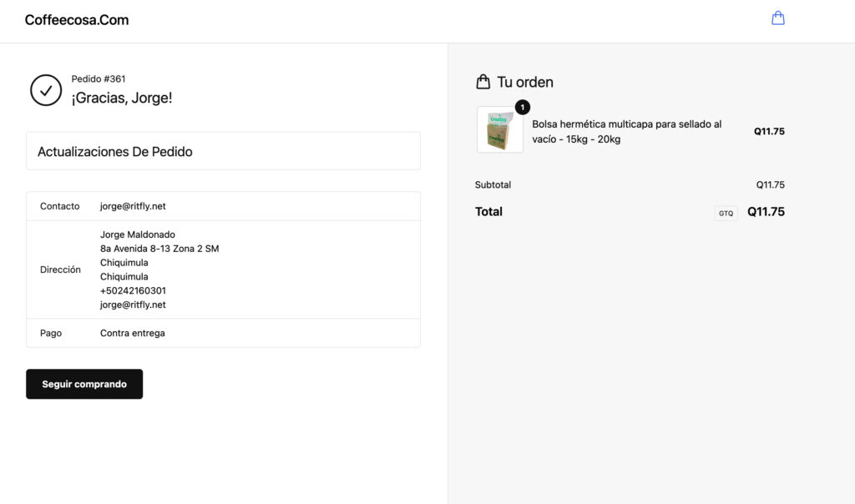This screenshot has width=855, height=504.
Task: Expand Actualizaciones De Pedido section
Action: coord(223,152)
